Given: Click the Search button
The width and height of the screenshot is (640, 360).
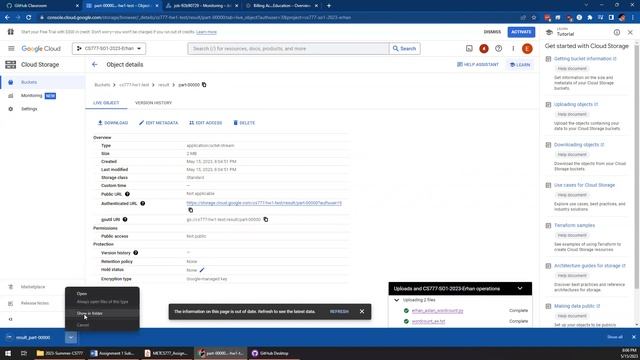Looking at the screenshot, I should (x=404, y=49).
